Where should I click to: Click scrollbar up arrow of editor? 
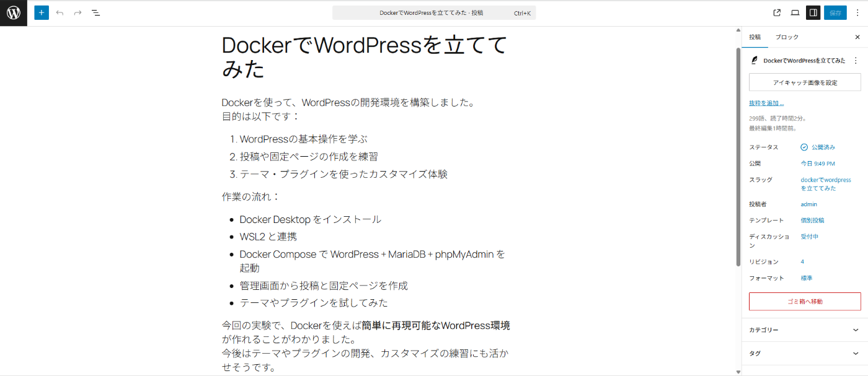[x=738, y=30]
